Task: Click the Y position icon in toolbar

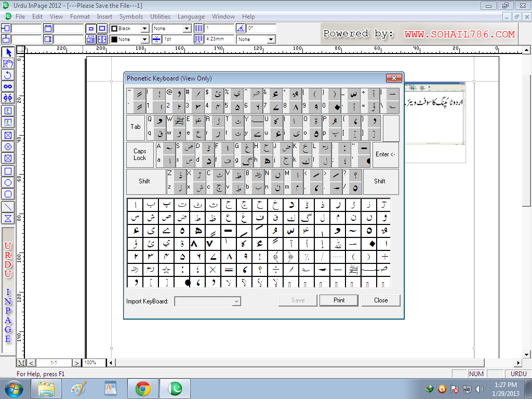Action: click(x=6, y=39)
